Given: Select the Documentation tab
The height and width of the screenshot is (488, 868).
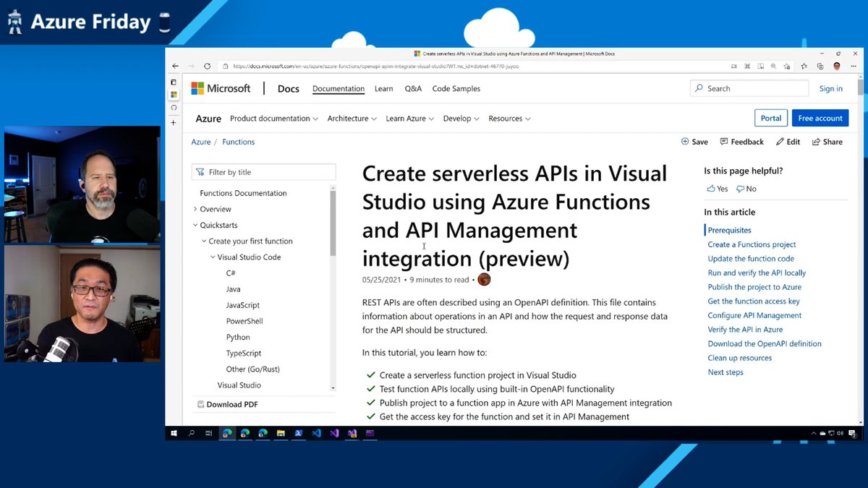Looking at the screenshot, I should point(339,88).
